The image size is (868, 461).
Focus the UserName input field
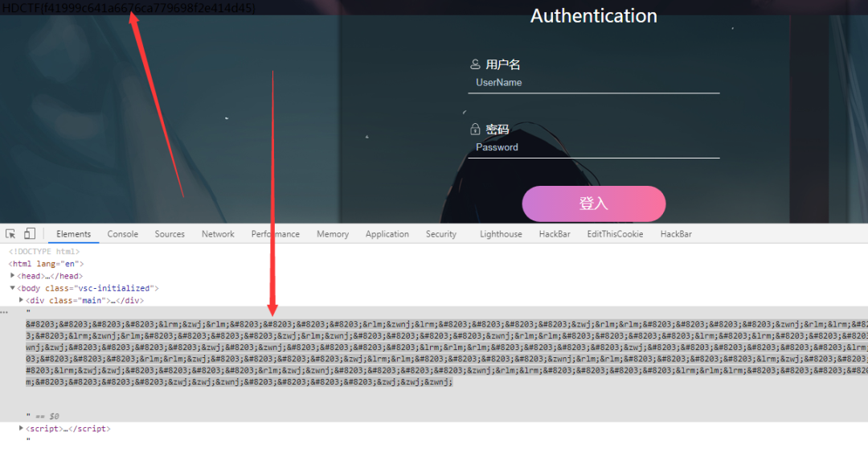coord(593,83)
